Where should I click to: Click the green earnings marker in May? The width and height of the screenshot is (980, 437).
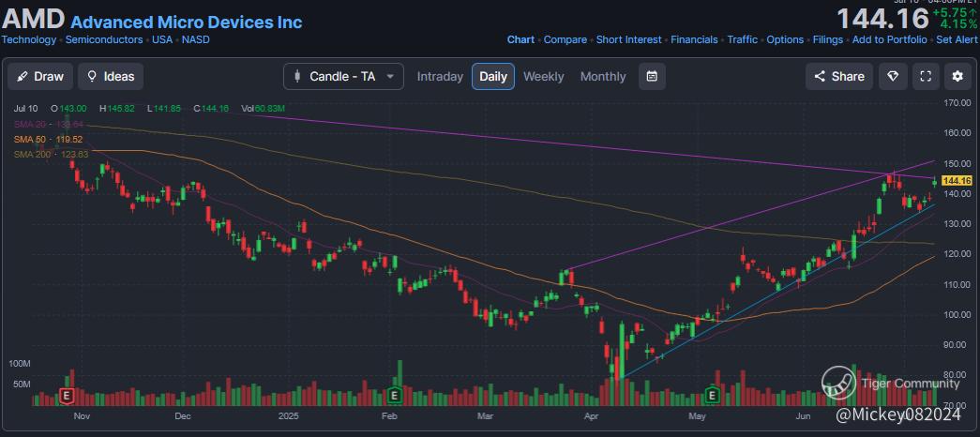coord(713,396)
